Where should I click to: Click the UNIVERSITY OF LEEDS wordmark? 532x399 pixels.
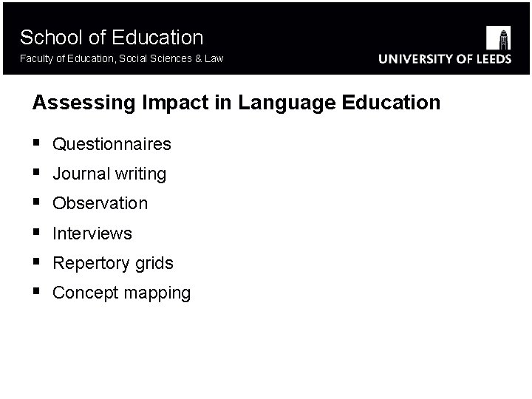tap(445, 60)
